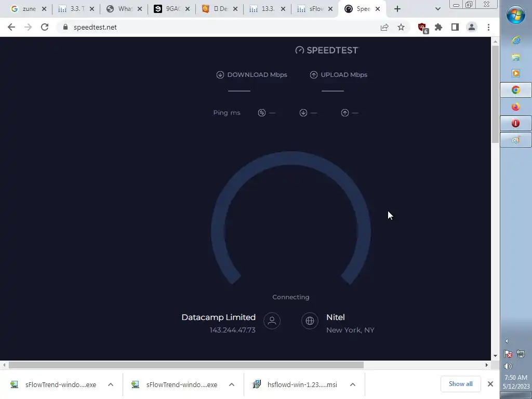Click the forward navigation arrow
Viewport: 532px width, 399px height.
coord(28,27)
